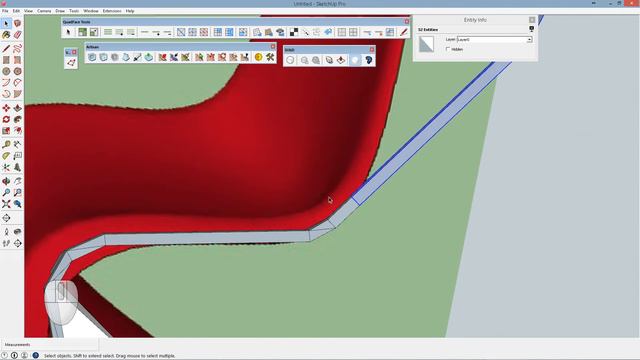Pick the Tape Measure tool
The image size is (640, 360).
[6, 144]
